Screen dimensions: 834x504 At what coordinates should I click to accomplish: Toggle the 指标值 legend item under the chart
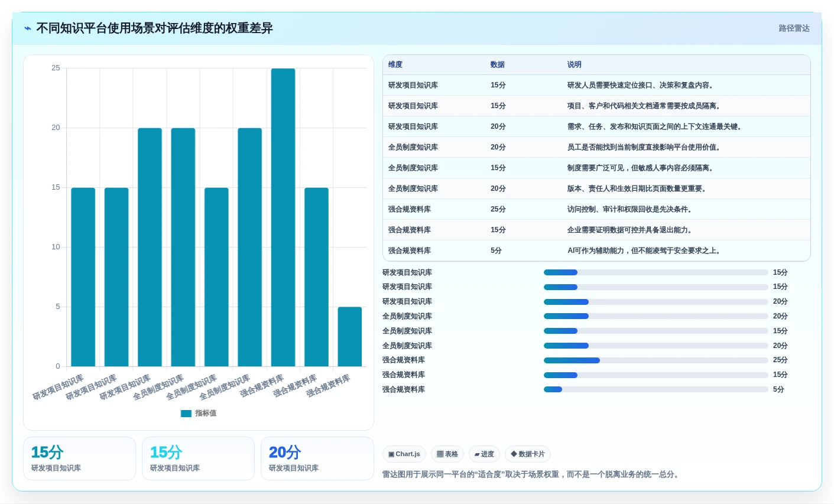pos(199,414)
